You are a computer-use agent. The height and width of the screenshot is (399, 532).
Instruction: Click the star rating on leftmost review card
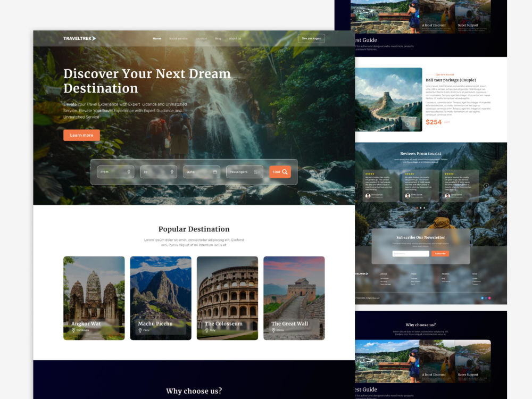[370, 174]
